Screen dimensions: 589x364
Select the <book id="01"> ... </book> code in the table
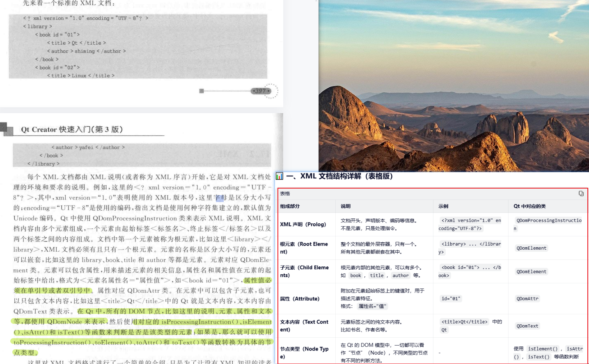pyautogui.click(x=470, y=271)
